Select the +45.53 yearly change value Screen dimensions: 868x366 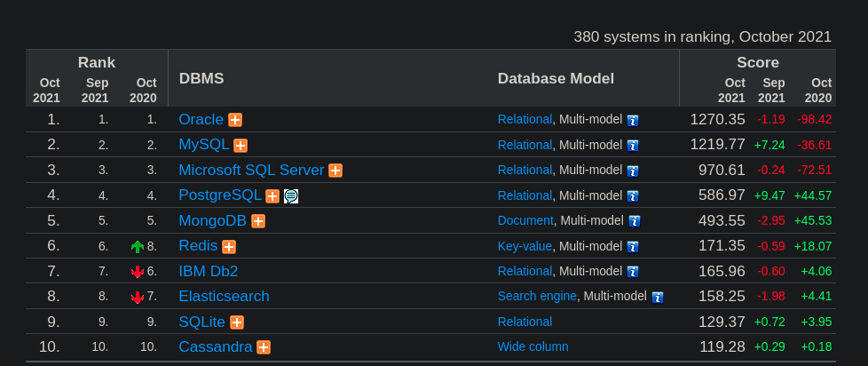tap(813, 221)
